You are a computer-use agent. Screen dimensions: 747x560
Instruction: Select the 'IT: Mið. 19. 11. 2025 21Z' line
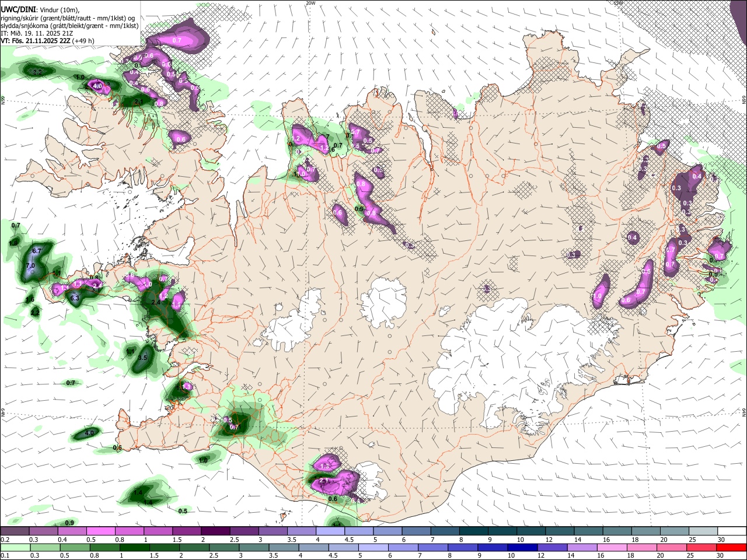click(x=37, y=33)
